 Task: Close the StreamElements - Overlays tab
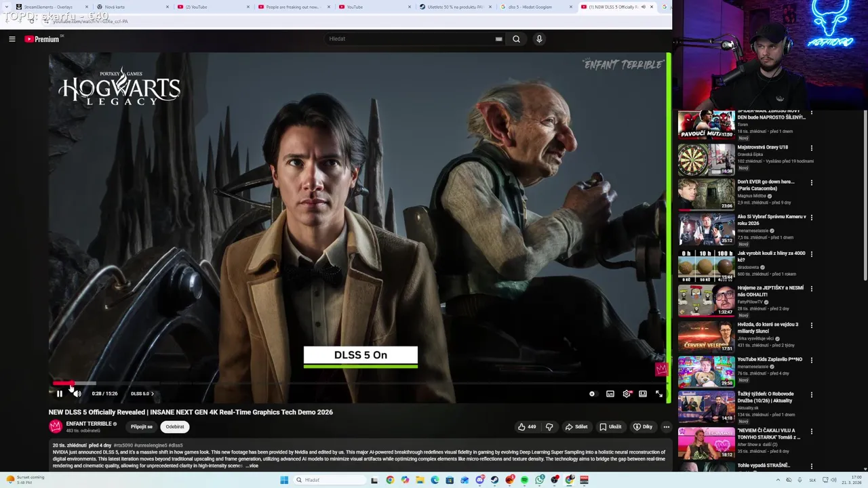coord(86,7)
